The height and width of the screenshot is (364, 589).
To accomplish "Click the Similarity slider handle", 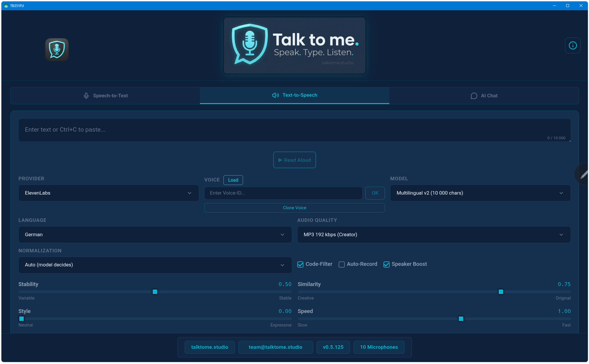I will 501,292.
